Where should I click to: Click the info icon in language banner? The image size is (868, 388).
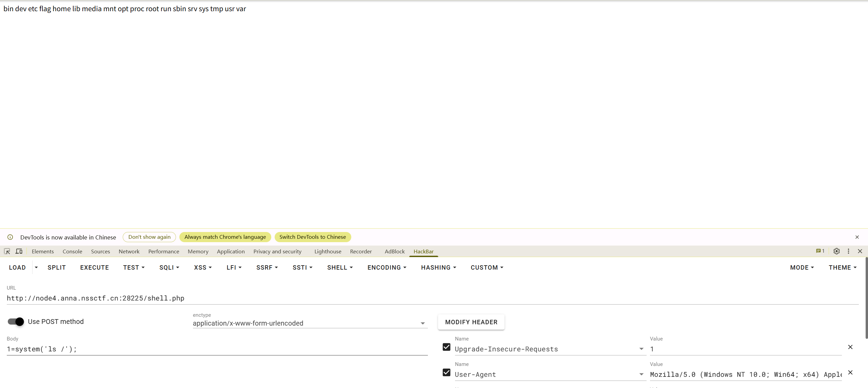(x=10, y=237)
